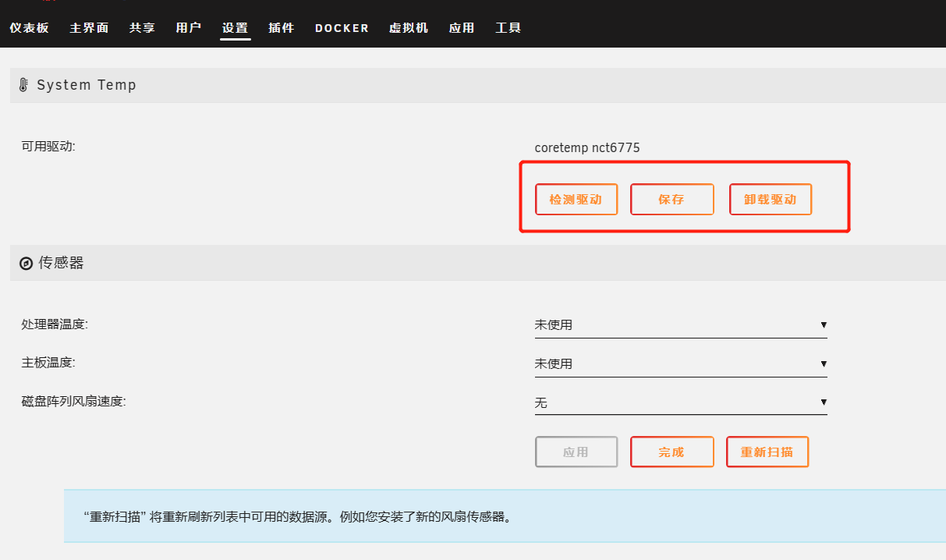
Task: Open the 工具 menu tab
Action: point(508,28)
